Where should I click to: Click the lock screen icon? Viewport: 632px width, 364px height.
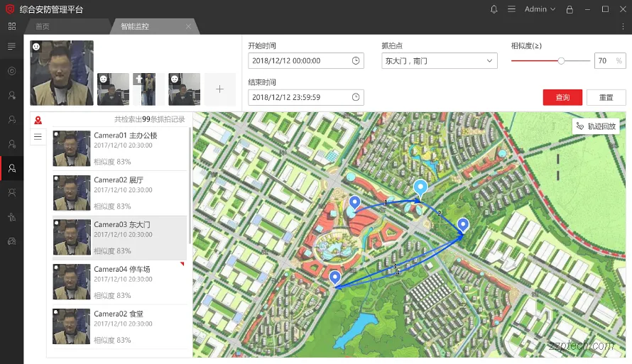(570, 9)
